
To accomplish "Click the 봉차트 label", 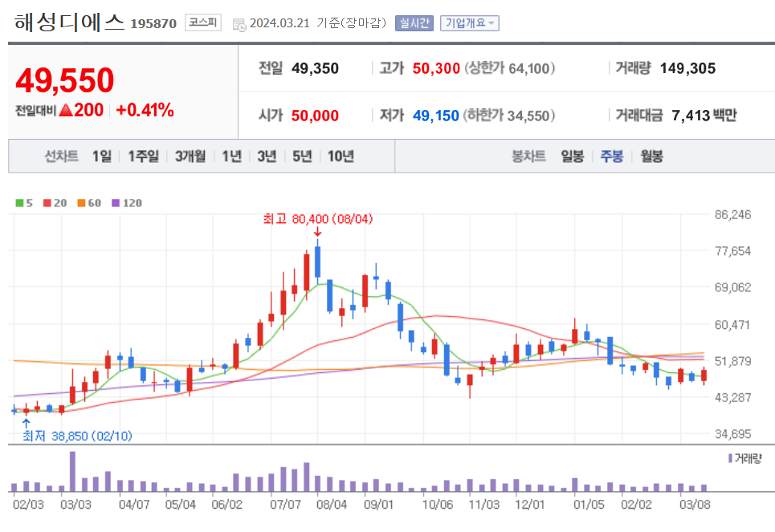I will point(528,156).
